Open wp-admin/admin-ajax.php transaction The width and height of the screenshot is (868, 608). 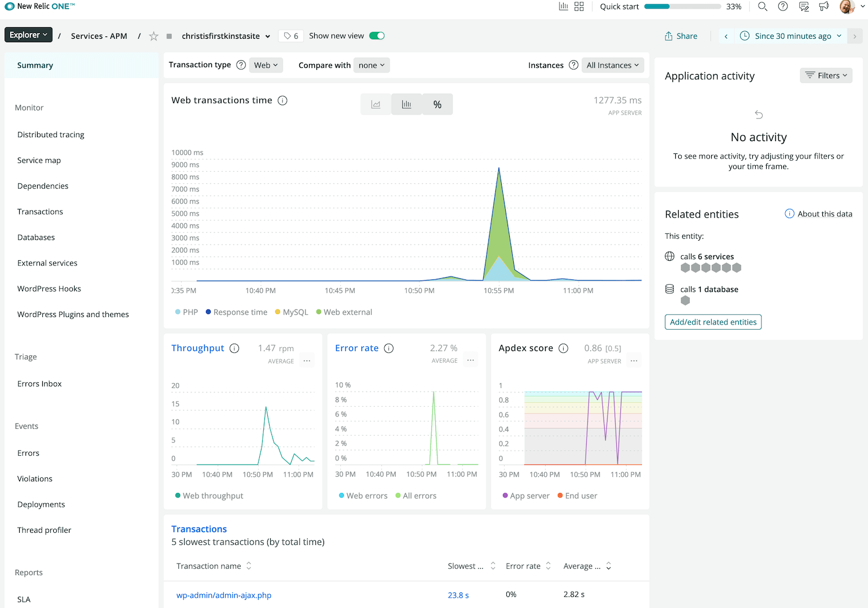click(224, 595)
